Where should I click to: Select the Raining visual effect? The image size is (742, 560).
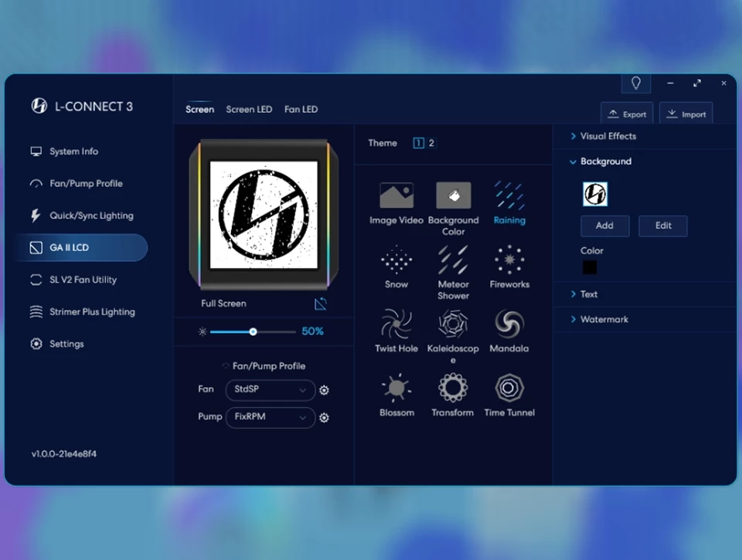point(509,195)
